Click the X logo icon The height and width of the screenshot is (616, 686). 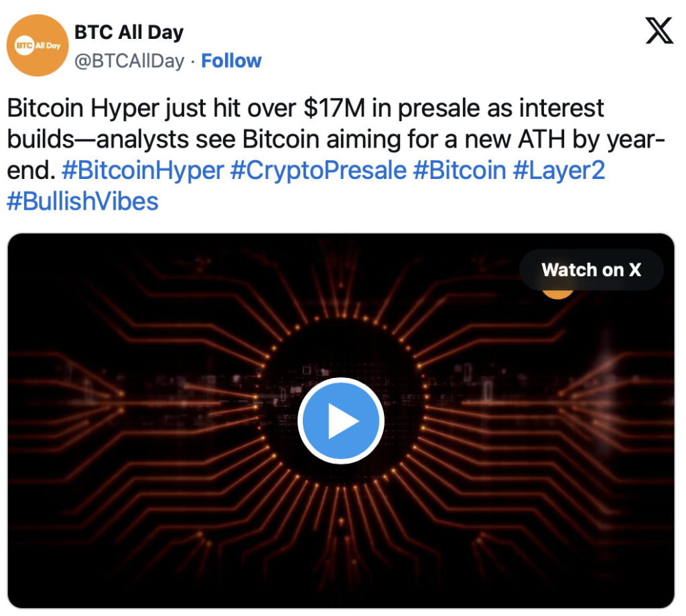659,31
